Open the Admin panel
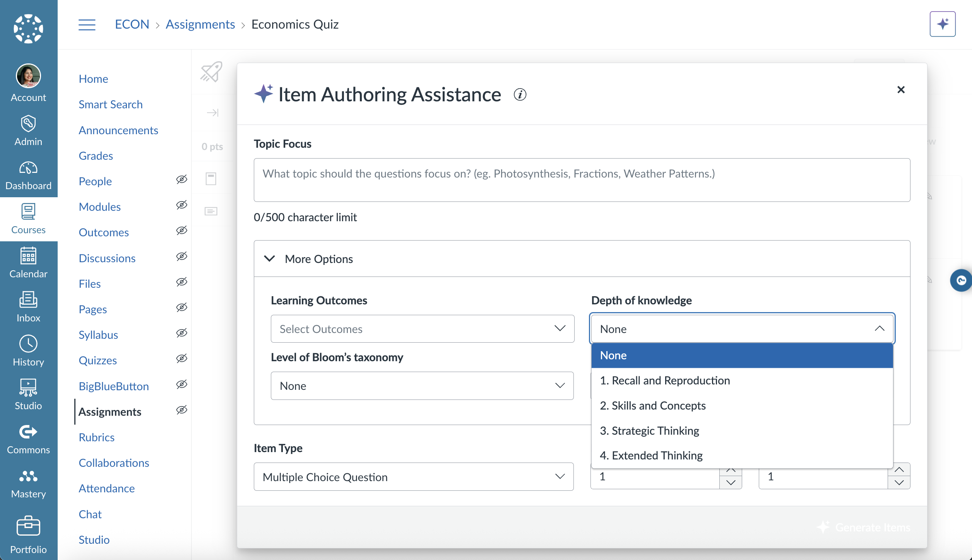This screenshot has height=560, width=972. (x=28, y=131)
